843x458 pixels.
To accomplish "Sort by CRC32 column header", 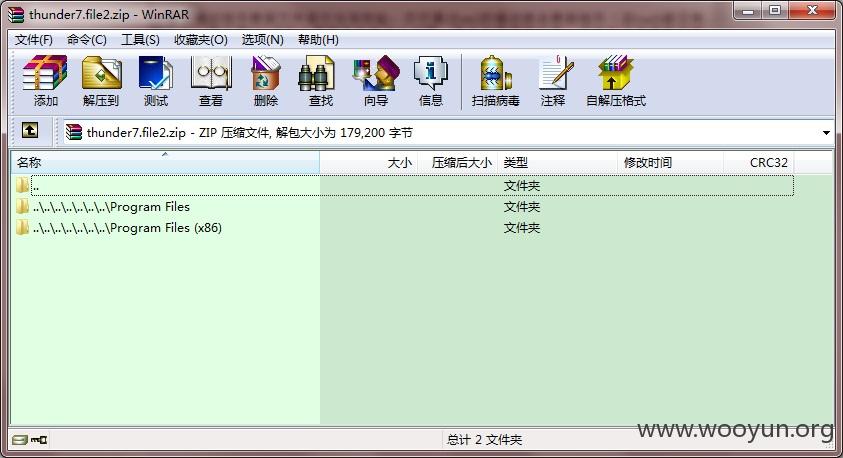I will [x=759, y=162].
